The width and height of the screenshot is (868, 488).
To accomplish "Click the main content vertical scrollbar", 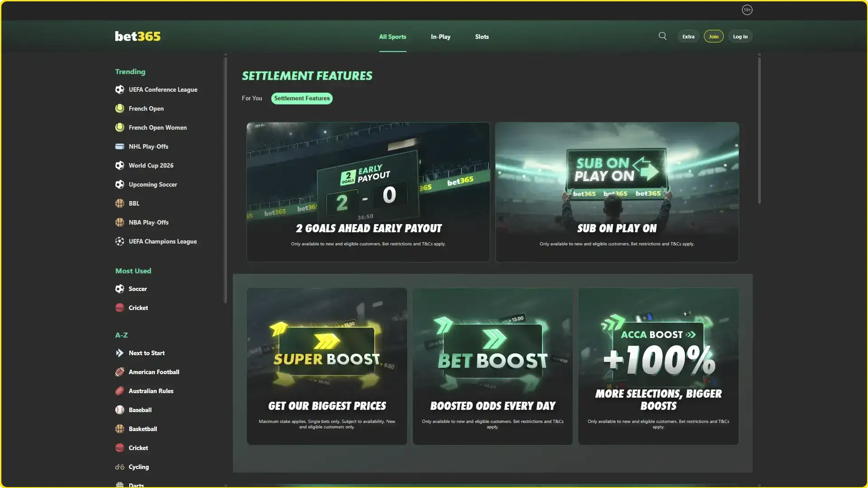I will (x=759, y=130).
